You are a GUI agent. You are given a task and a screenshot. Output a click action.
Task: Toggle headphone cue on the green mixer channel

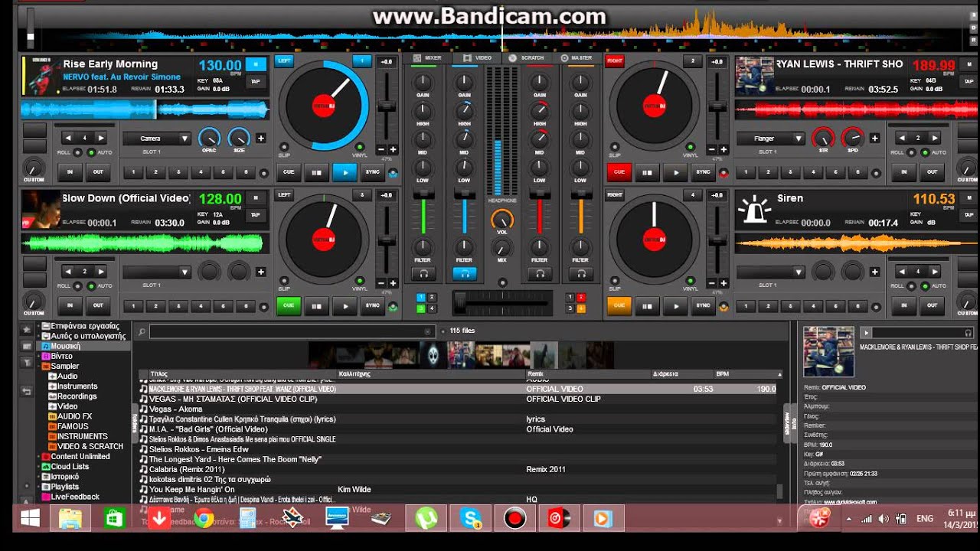click(423, 273)
